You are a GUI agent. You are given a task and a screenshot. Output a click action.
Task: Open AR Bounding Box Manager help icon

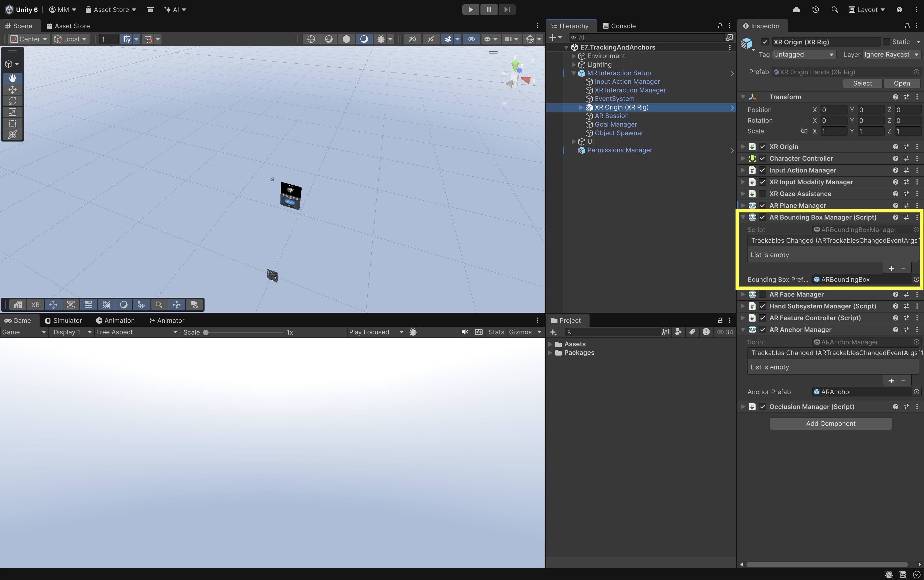click(895, 217)
